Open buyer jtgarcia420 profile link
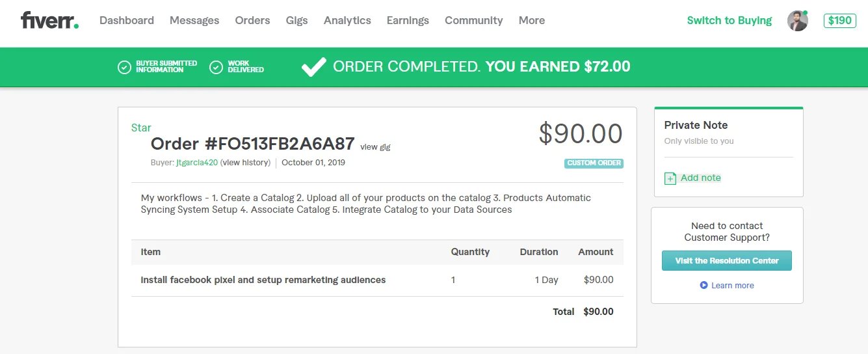The image size is (868, 354). point(197,163)
